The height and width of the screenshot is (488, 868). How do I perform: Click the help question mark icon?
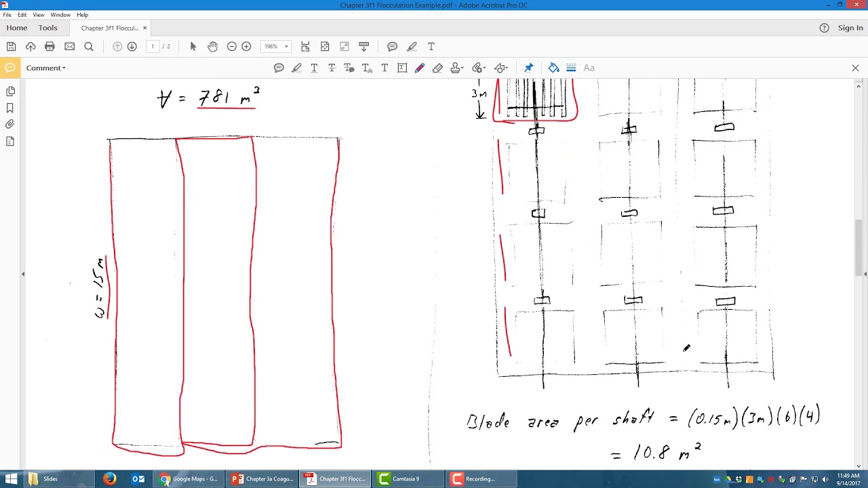tap(824, 28)
